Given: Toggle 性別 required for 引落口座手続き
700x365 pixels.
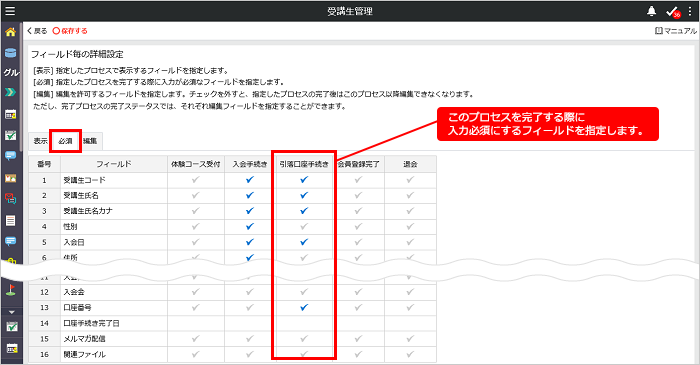Looking at the screenshot, I should click(304, 227).
